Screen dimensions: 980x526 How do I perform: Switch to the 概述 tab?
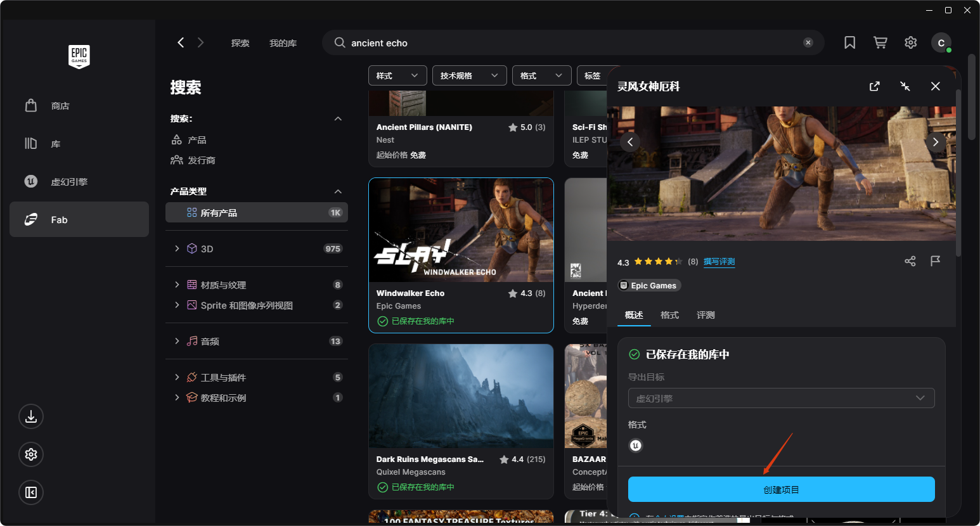pos(634,315)
